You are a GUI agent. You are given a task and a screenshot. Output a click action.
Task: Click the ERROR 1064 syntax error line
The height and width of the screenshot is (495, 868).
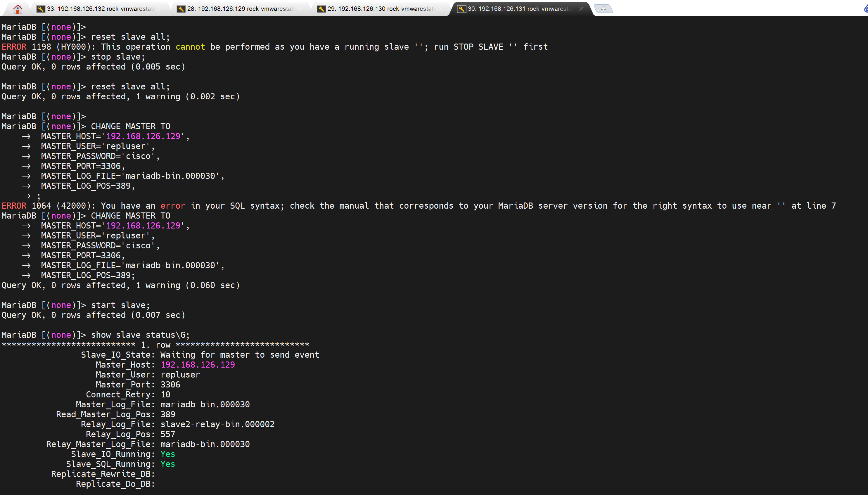pos(418,206)
